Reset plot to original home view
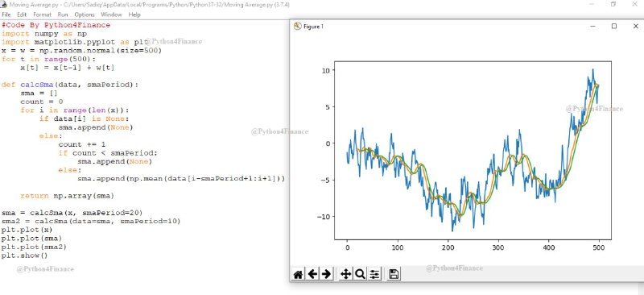Image resolution: width=644 pixels, height=295 pixels. (x=299, y=274)
